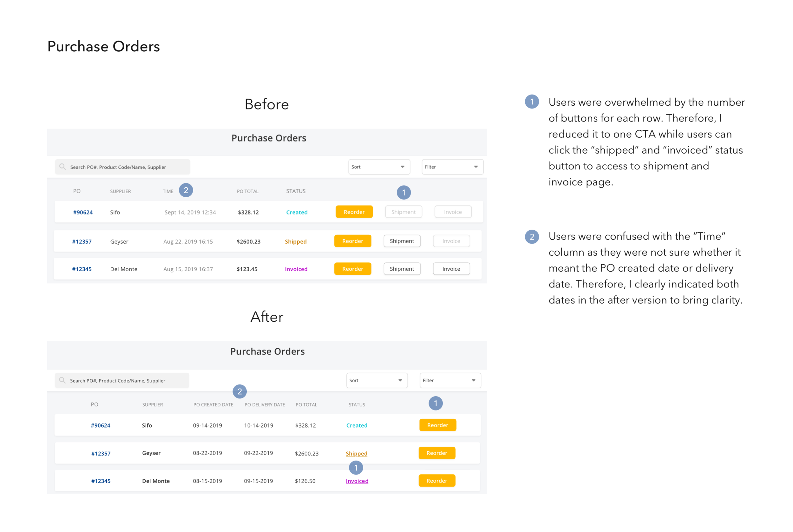Screen dimensions: 793x532
Task: Click Shipment button in Geyser row
Action: 402,241
